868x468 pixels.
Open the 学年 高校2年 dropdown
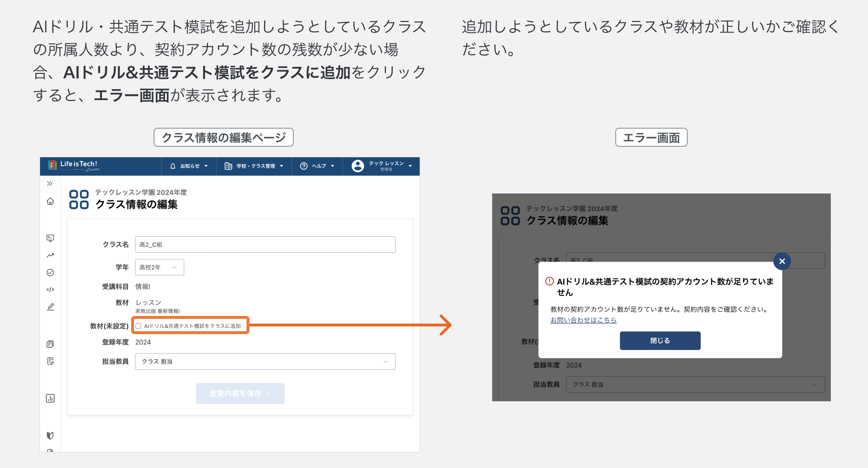click(x=160, y=267)
